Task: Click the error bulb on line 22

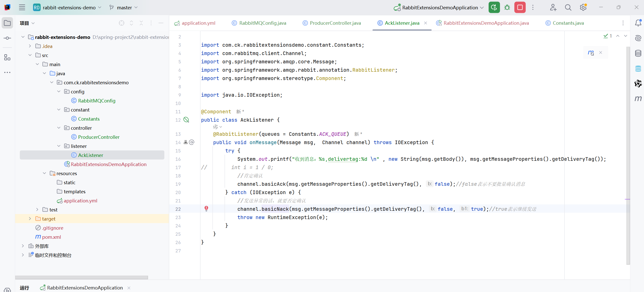Action: point(206,208)
